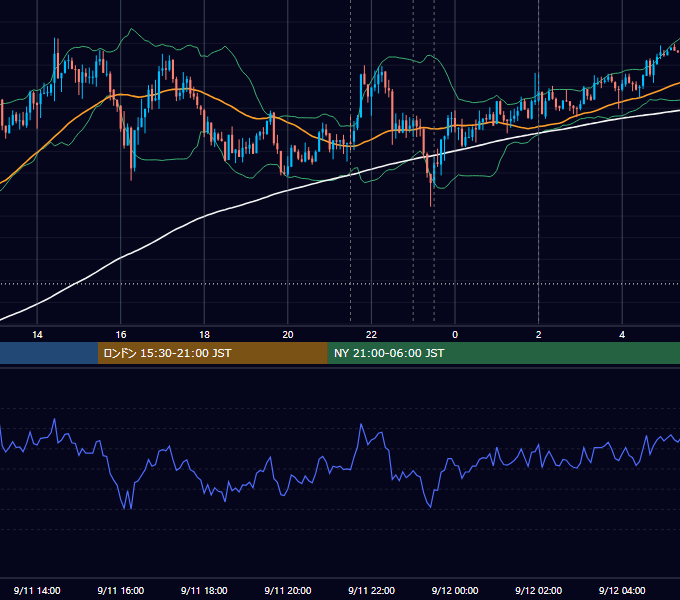Click the 9/11 14:00 date label
The height and width of the screenshot is (600, 680).
pyautogui.click(x=37, y=590)
